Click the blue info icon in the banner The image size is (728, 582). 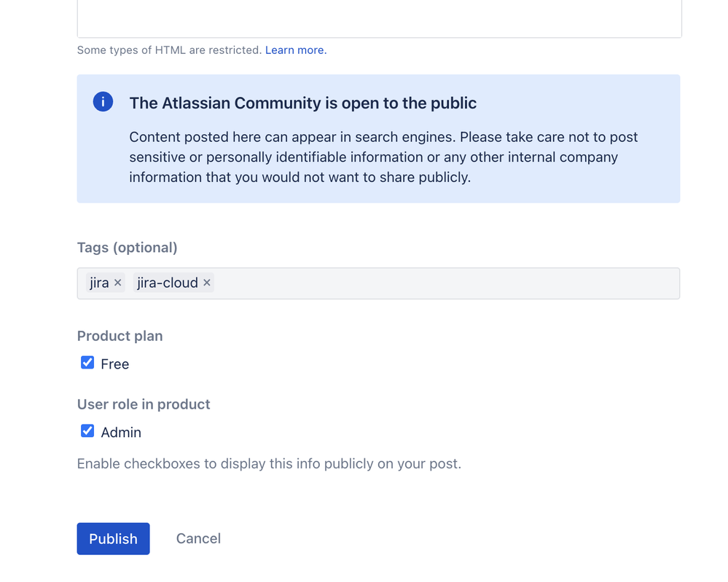click(103, 102)
